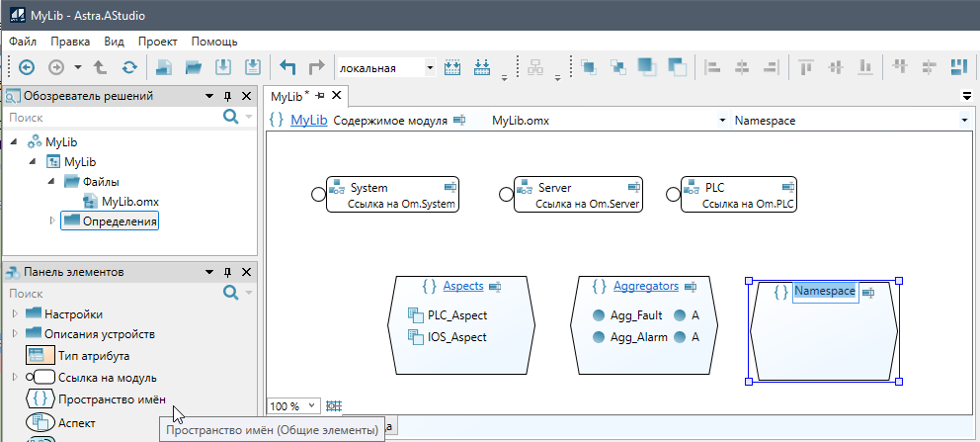
Task: Toggle the grid icon beside zoom box
Action: tap(334, 405)
